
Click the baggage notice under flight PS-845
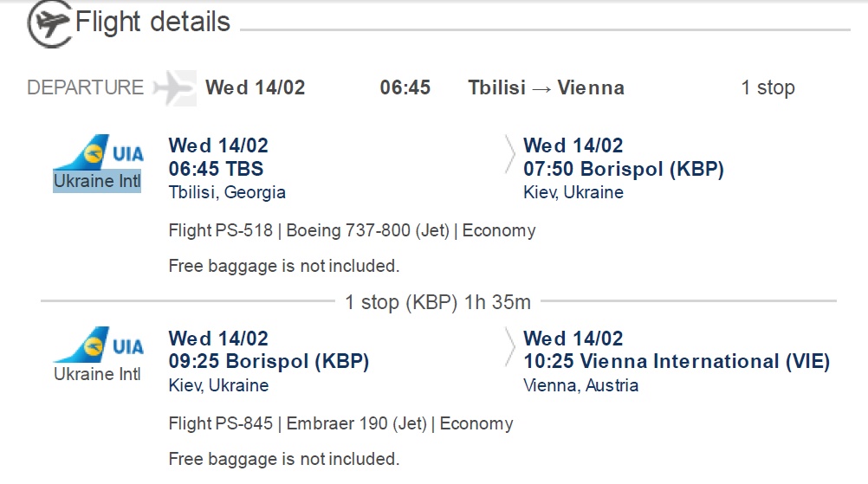[x=283, y=458]
